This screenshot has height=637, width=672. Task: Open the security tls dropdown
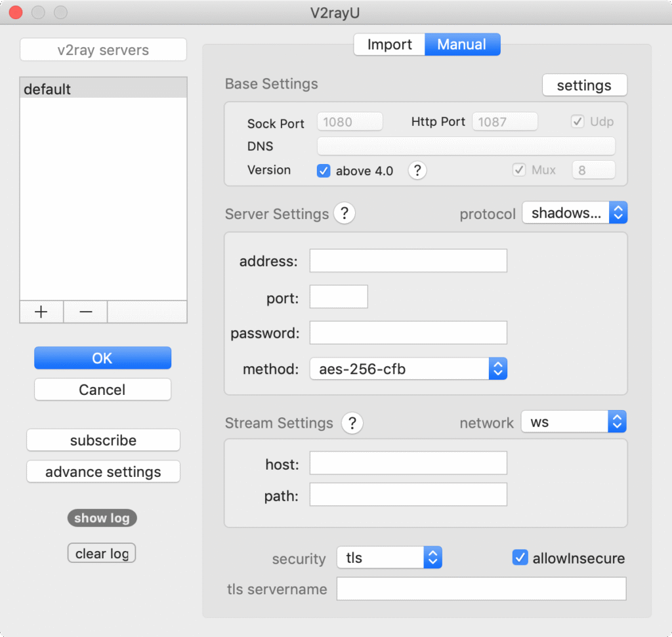pyautogui.click(x=388, y=558)
